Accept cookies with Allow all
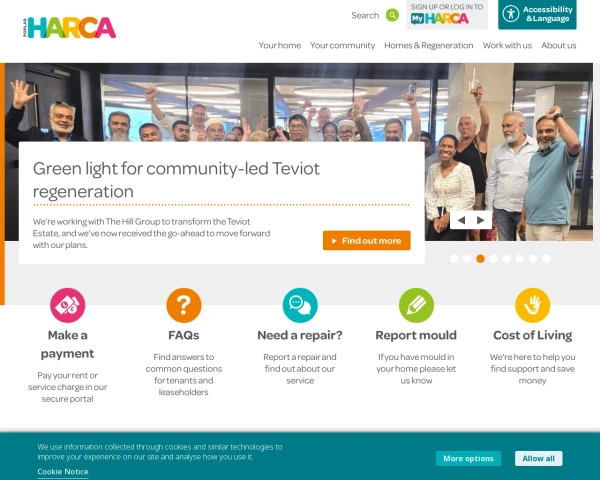 coord(538,459)
